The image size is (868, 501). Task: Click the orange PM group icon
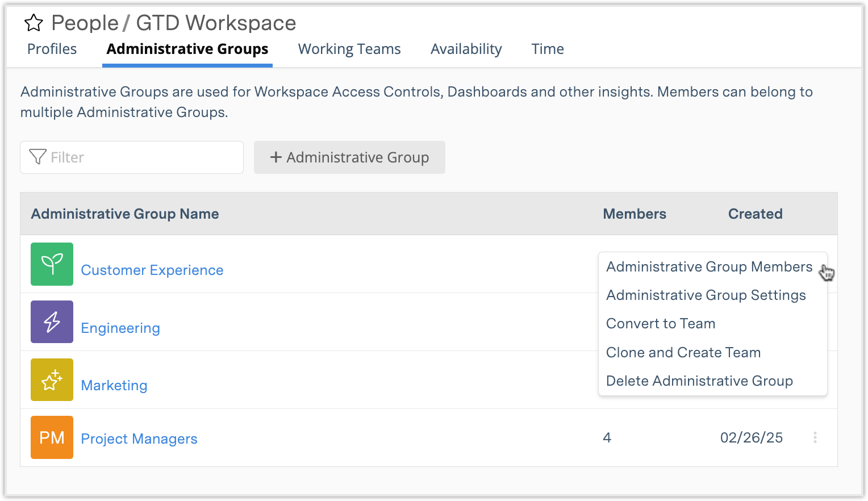pyautogui.click(x=52, y=438)
